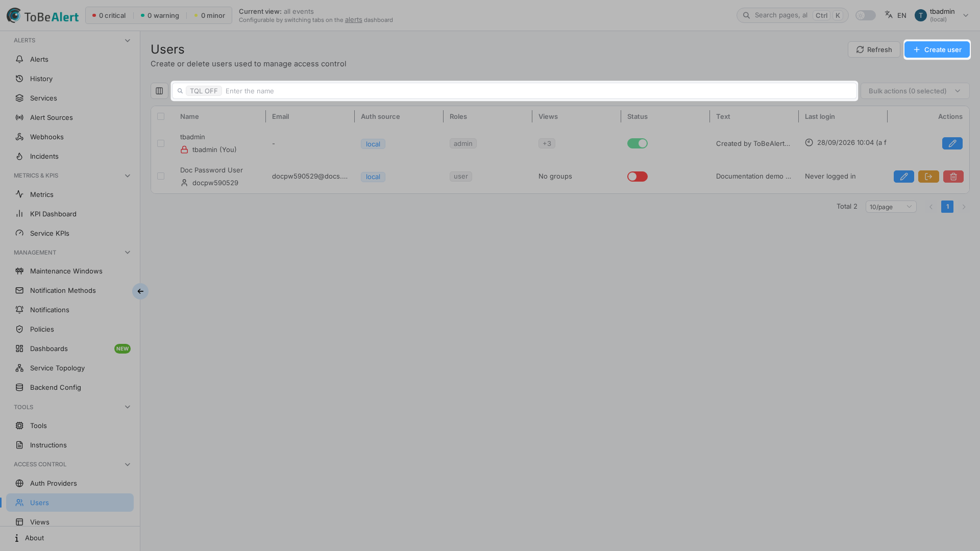Image resolution: width=980 pixels, height=551 pixels.
Task: Open Notification Methods in sidebar
Action: tap(70, 290)
